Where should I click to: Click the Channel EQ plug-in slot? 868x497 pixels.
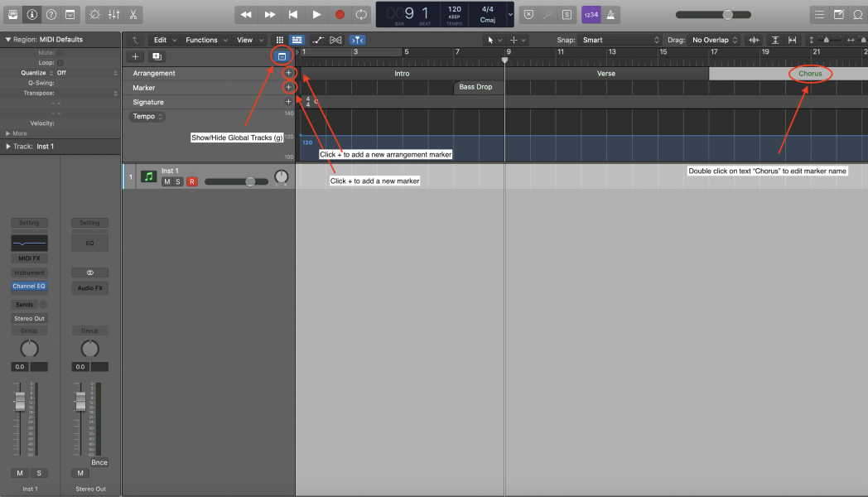[x=29, y=286]
